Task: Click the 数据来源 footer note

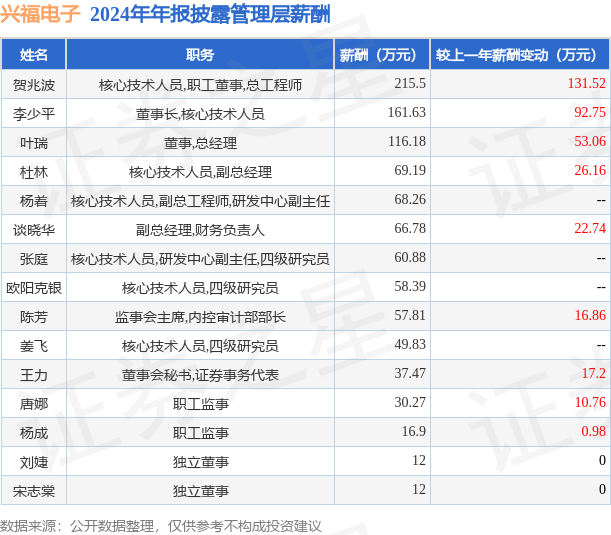Action: pyautogui.click(x=161, y=526)
